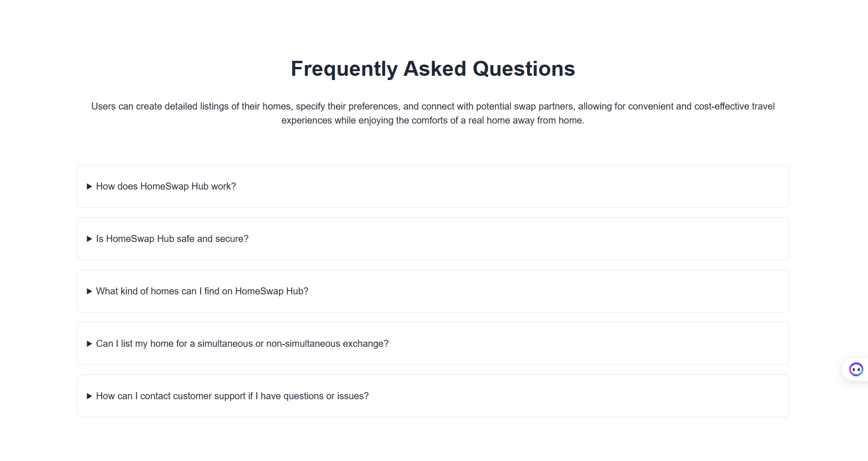The width and height of the screenshot is (868, 461).
Task: Select the 'Is HomeSwap Hub safe and secure?' text
Action: point(172,239)
